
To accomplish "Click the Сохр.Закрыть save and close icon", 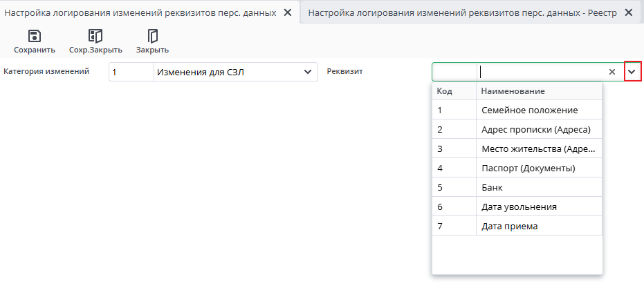I will coord(95,36).
